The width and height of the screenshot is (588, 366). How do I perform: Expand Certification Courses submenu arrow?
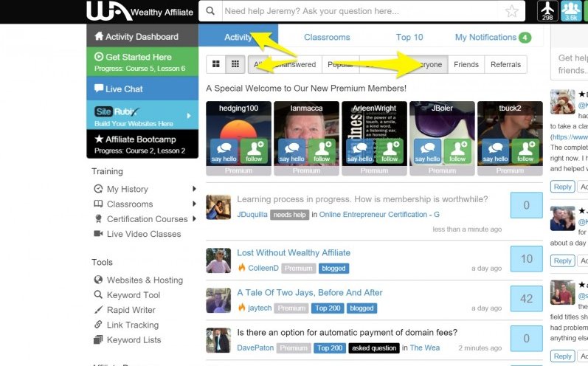point(194,218)
